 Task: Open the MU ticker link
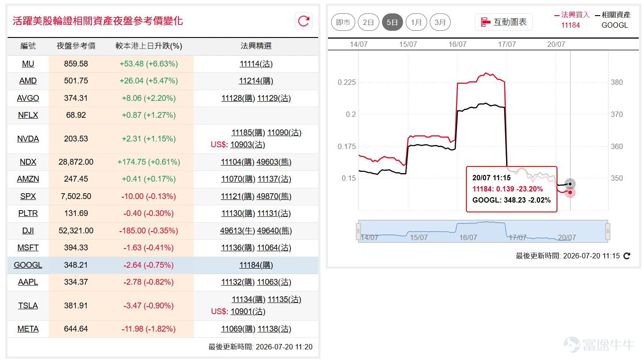coord(28,64)
